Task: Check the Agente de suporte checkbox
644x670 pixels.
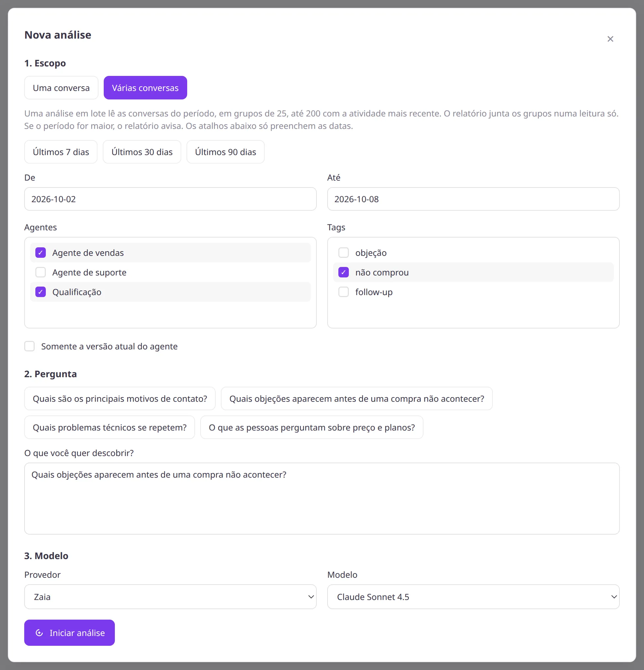Action: (40, 273)
